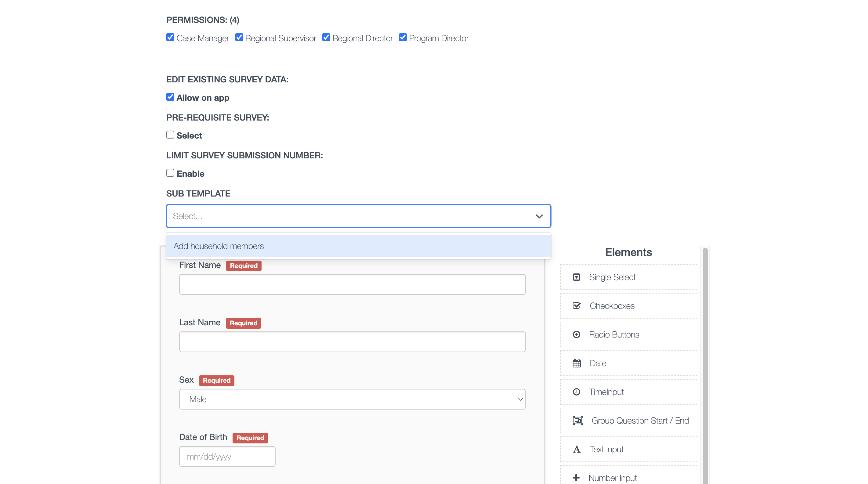Image resolution: width=868 pixels, height=484 pixels.
Task: Click the Checkboxes element icon
Action: point(576,306)
